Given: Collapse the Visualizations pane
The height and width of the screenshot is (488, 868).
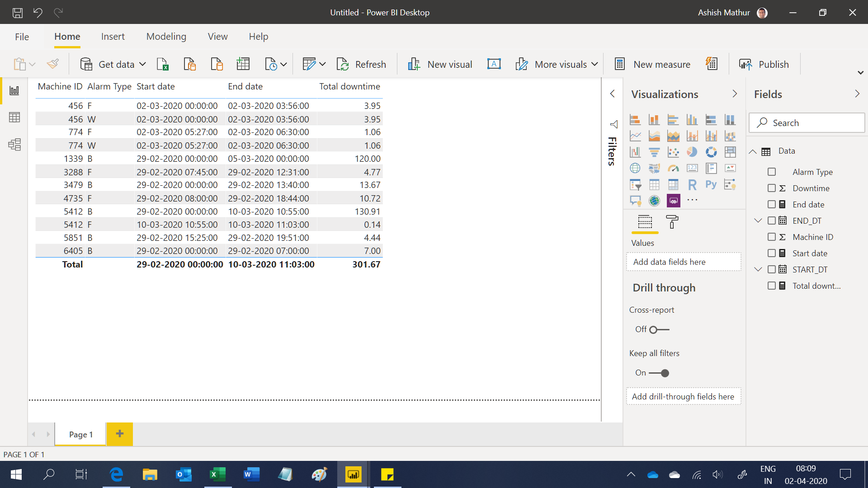Looking at the screenshot, I should point(735,94).
